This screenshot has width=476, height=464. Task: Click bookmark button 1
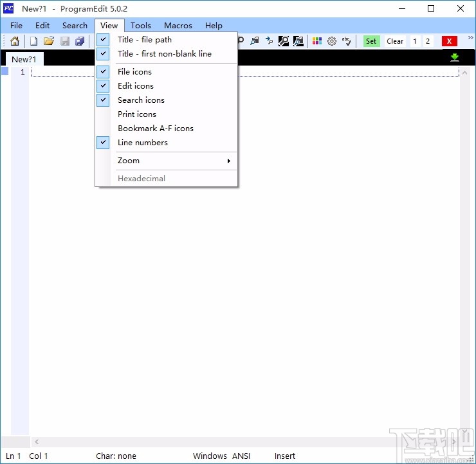pyautogui.click(x=415, y=41)
